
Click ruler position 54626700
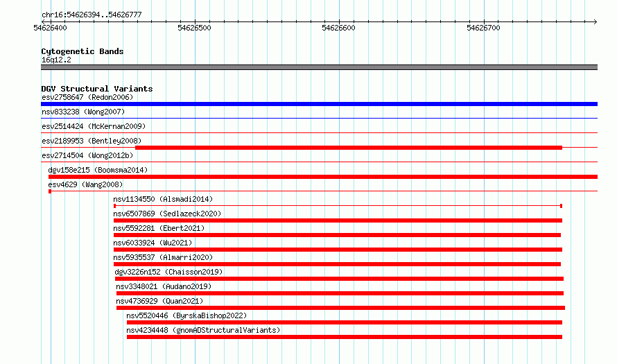pos(483,28)
